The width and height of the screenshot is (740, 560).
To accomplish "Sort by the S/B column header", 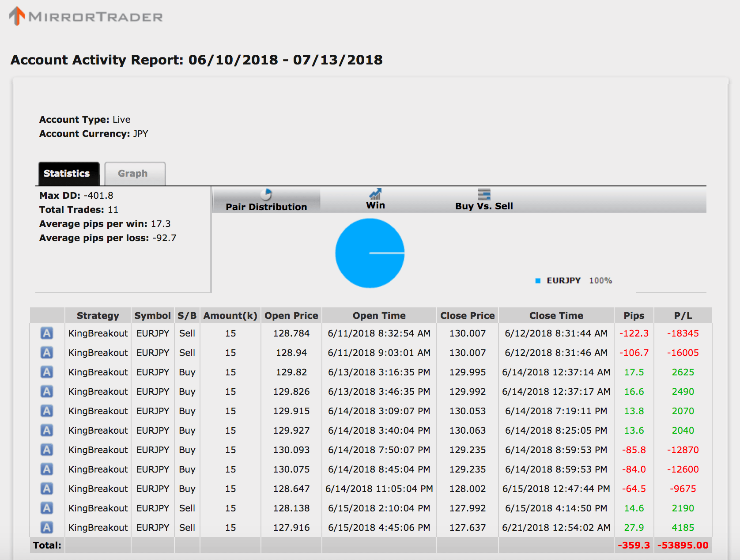I will [x=187, y=315].
